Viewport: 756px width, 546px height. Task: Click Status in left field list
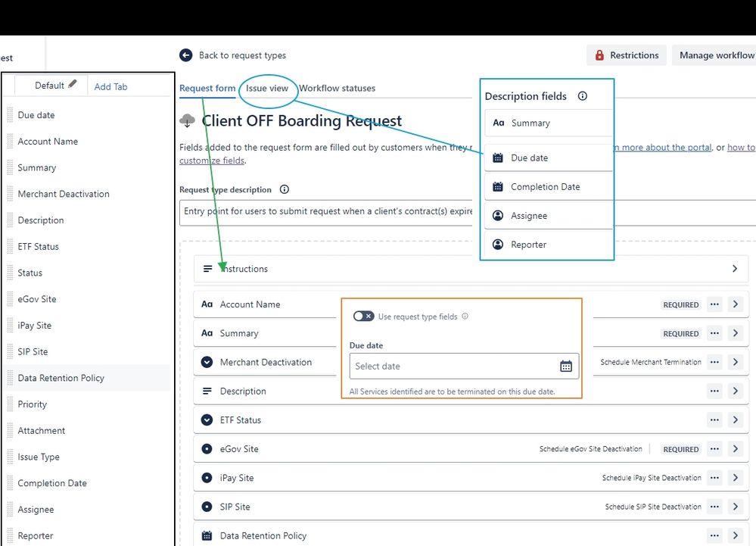pos(30,273)
